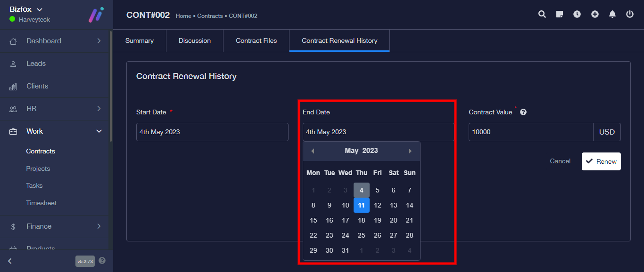Click the power logout icon
644x272 pixels.
tap(630, 14)
